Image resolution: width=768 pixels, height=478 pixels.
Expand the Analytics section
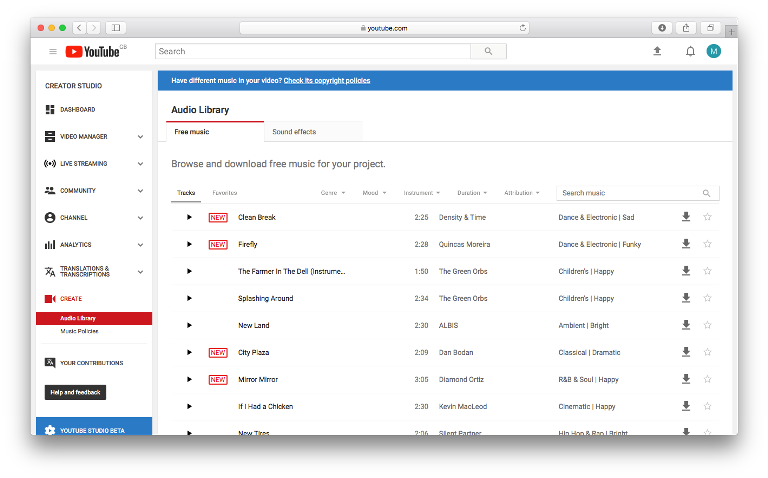[x=141, y=244]
